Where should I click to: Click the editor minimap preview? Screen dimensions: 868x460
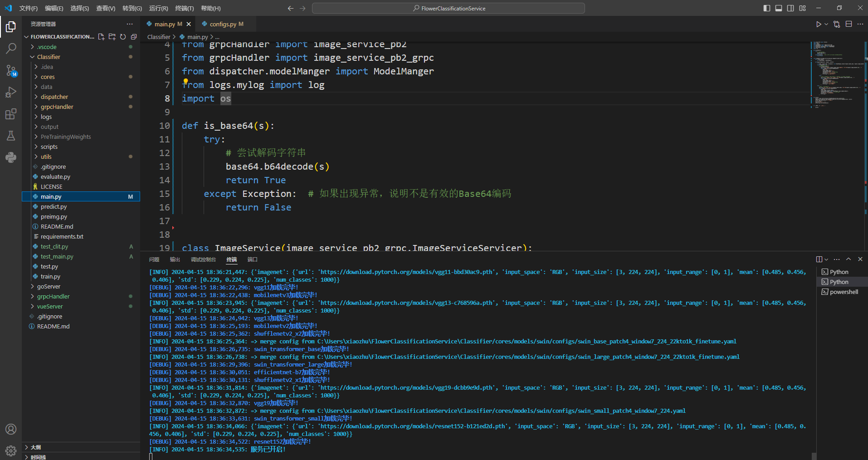pos(837,75)
